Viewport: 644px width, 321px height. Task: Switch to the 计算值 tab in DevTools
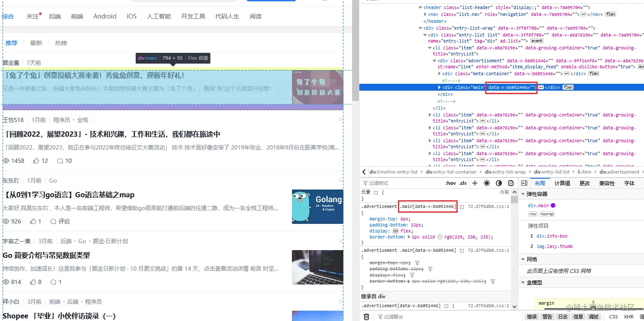point(562,183)
